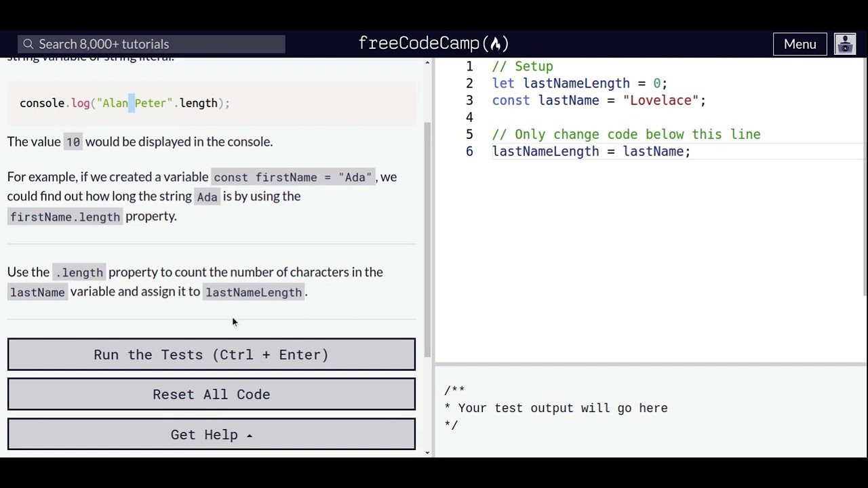
Task: Click instructions panel scroll down arrow
Action: [x=427, y=452]
